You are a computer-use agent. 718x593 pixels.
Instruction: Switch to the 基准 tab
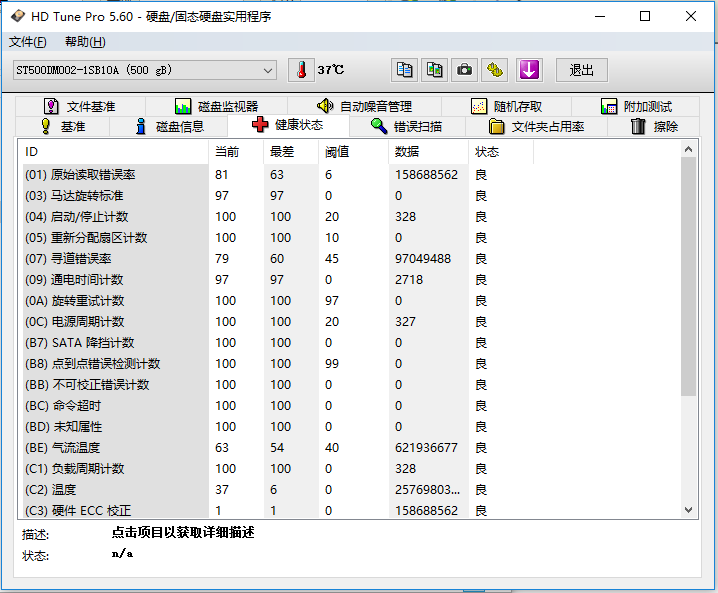coord(63,126)
